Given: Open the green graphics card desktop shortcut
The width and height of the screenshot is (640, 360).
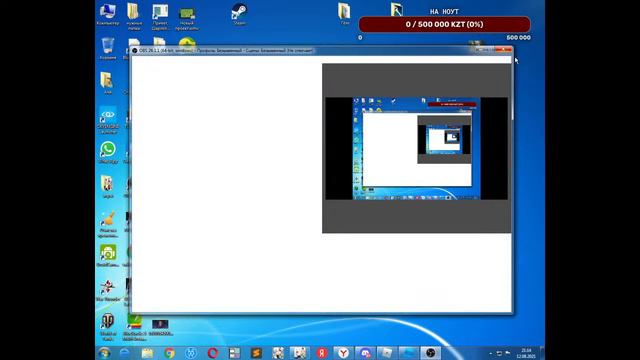Looking at the screenshot, I should pos(187,17).
